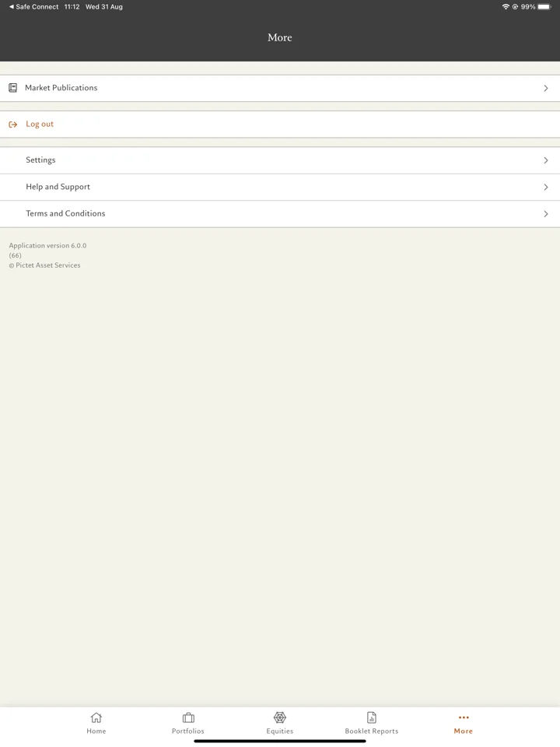This screenshot has width=560, height=747.
Task: Tap the build number (66) text
Action: click(16, 255)
